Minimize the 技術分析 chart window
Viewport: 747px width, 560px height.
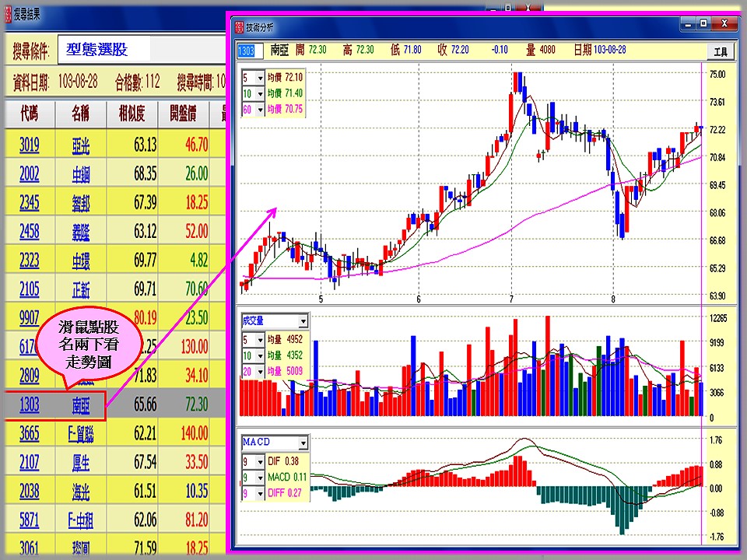click(688, 24)
